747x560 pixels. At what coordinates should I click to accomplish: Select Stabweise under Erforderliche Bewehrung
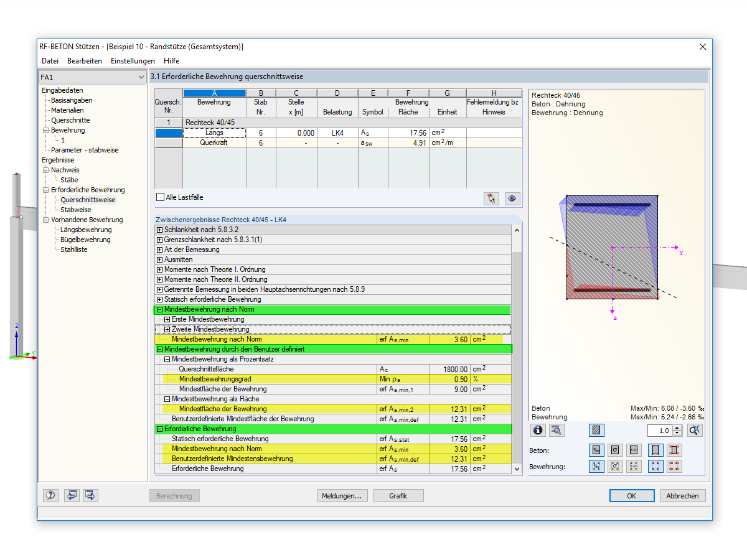pos(75,210)
